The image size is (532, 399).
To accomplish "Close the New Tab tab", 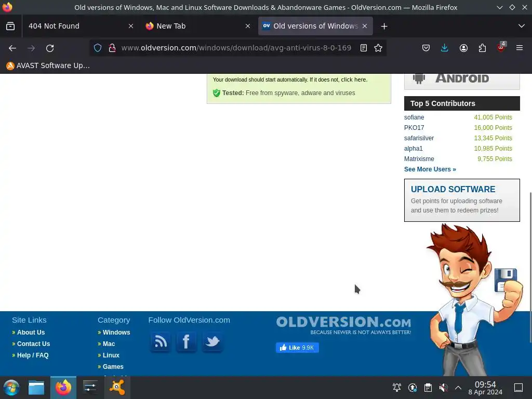I will [x=248, y=26].
